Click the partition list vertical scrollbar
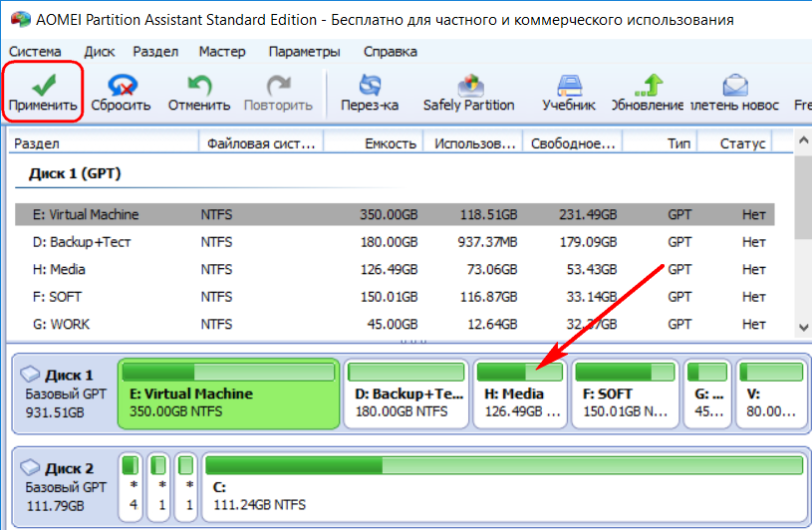Viewport: 812px width, 530px height. [803, 239]
